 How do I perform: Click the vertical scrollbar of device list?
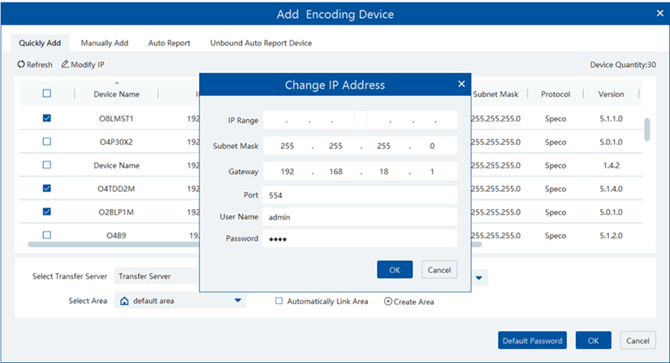pyautogui.click(x=647, y=130)
